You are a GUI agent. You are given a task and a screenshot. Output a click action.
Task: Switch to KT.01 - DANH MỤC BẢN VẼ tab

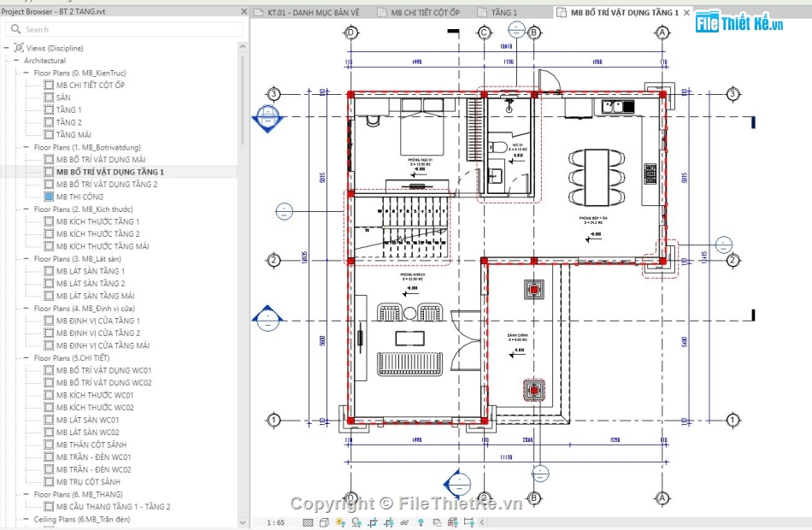(x=308, y=13)
